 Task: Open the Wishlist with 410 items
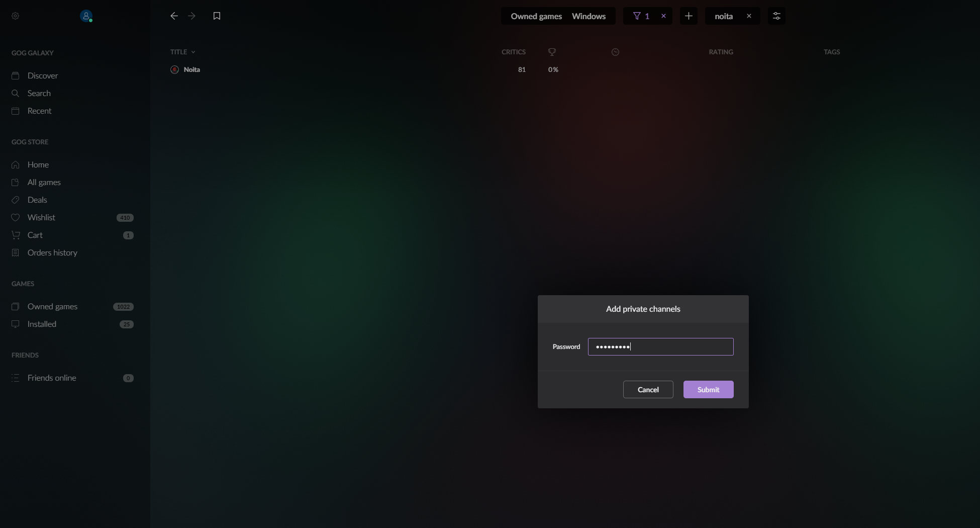click(x=41, y=217)
